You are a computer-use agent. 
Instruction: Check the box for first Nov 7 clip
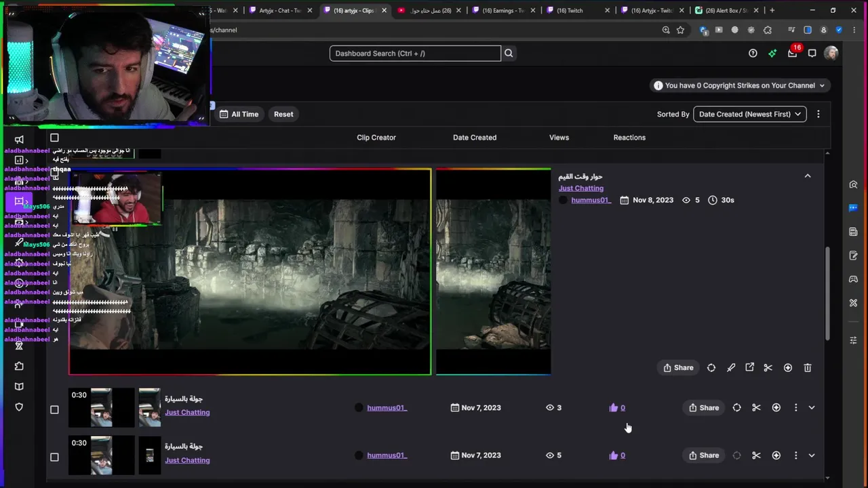54,409
